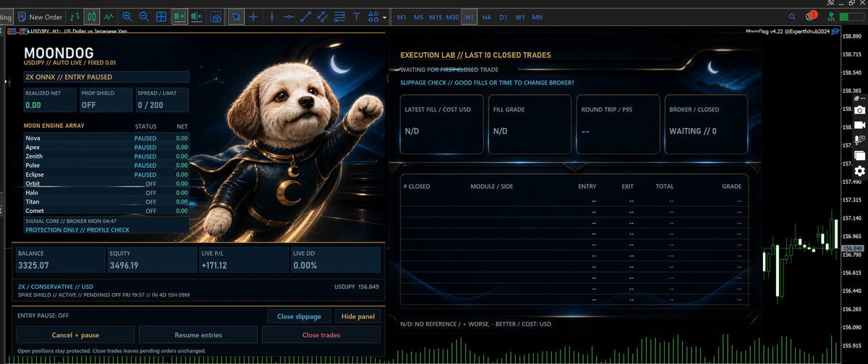Add a text label tool
The width and height of the screenshot is (868, 364).
tap(357, 16)
